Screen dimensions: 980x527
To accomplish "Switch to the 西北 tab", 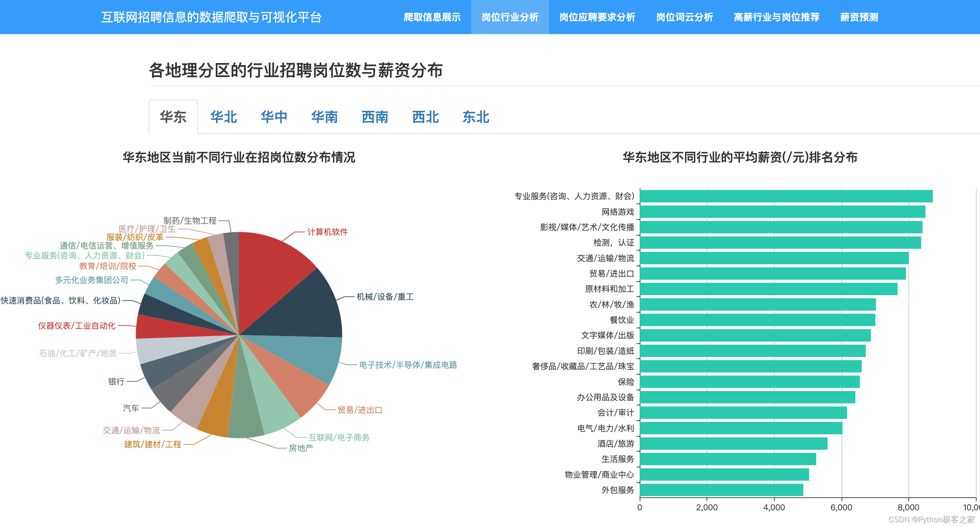I will point(425,117).
